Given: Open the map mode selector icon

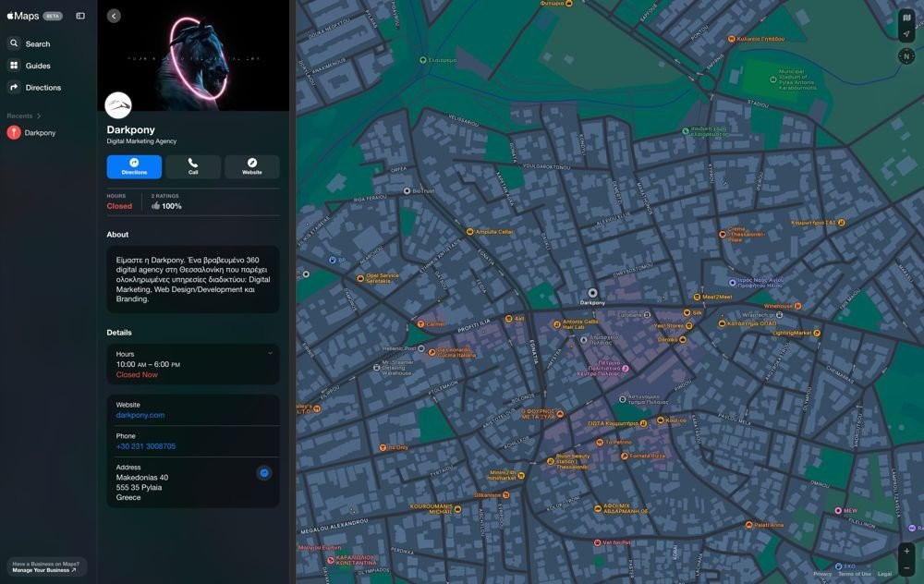Looking at the screenshot, I should (906, 18).
